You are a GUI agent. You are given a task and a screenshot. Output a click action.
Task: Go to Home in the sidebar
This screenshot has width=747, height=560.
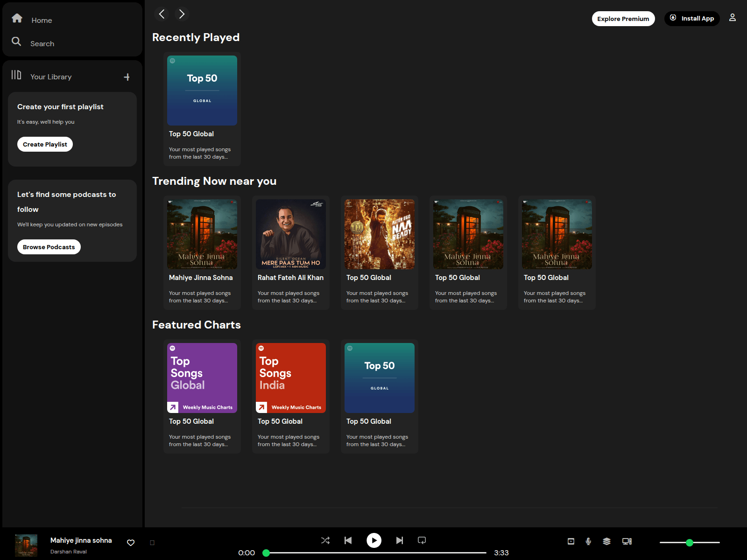pos(32,20)
